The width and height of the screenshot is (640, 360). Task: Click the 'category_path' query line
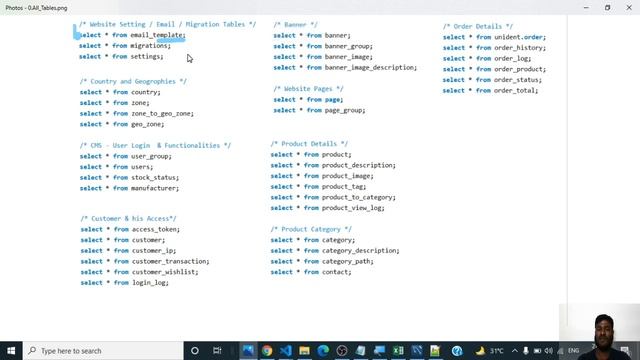point(322,261)
